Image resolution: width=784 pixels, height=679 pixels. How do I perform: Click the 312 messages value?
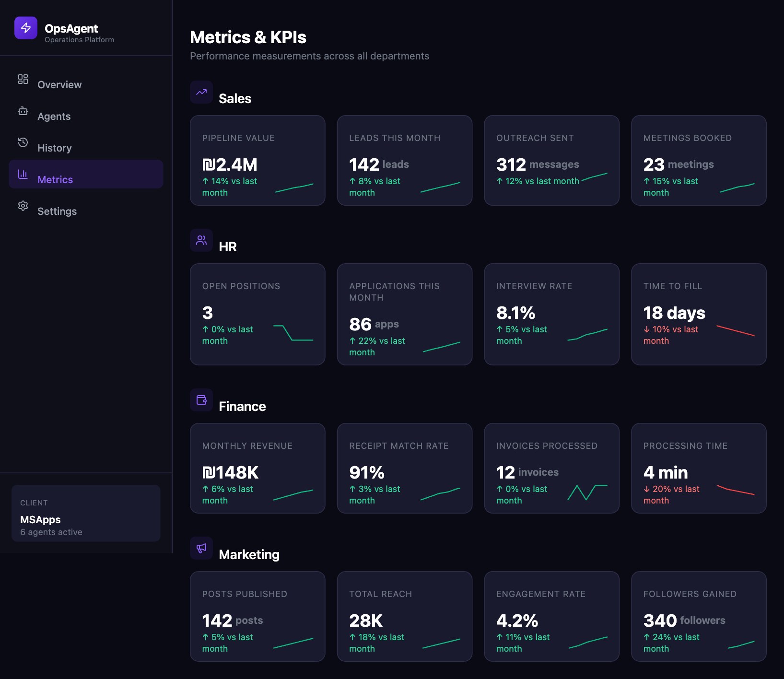[538, 164]
